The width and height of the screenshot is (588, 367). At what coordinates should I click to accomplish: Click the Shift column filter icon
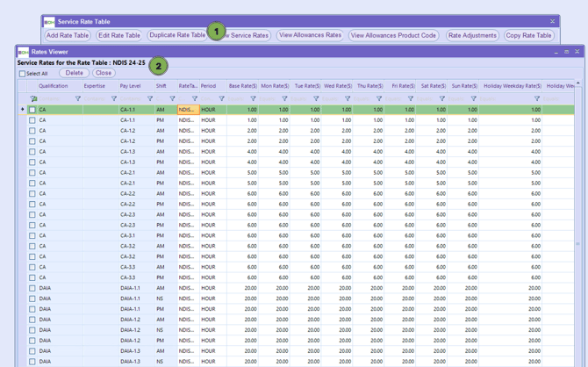click(x=173, y=99)
